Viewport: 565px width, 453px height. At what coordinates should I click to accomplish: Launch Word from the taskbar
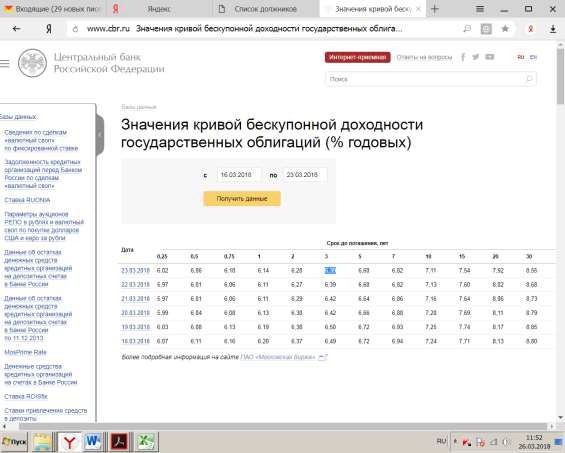93,441
